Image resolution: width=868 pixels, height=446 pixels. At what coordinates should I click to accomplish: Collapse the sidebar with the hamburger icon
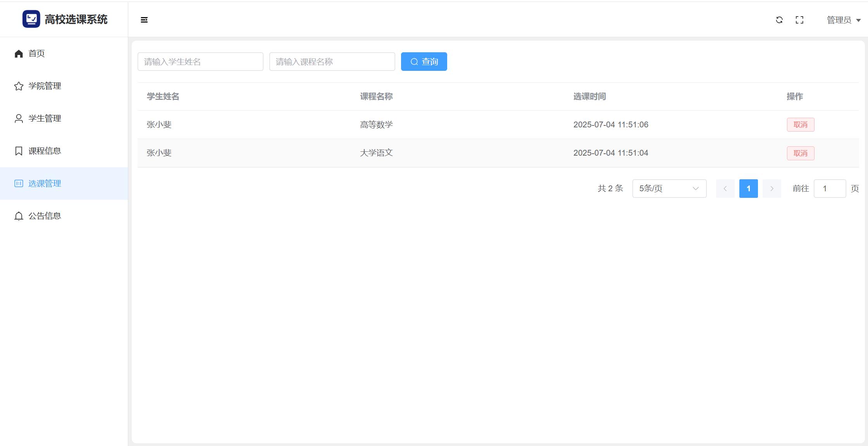144,20
